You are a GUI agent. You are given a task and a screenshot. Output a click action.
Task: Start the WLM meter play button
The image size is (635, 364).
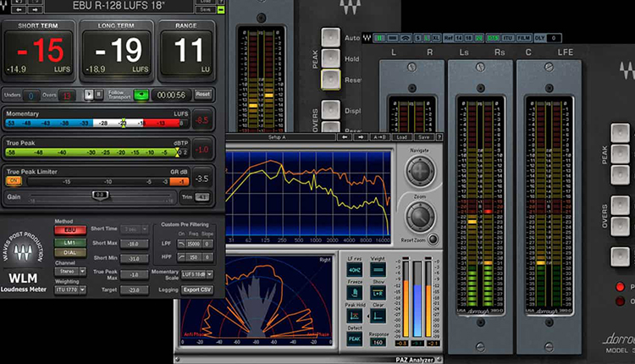pyautogui.click(x=89, y=95)
